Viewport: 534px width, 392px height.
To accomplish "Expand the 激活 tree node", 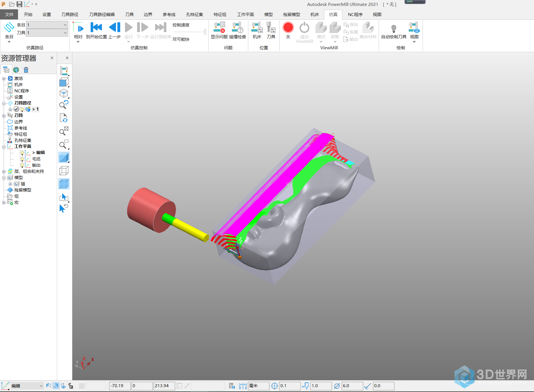I will 4,79.
